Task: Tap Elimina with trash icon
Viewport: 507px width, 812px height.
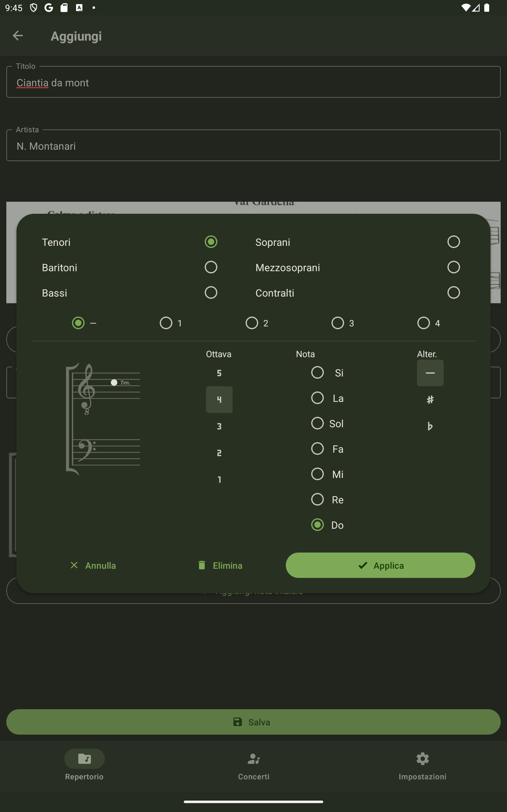Action: 220,565
